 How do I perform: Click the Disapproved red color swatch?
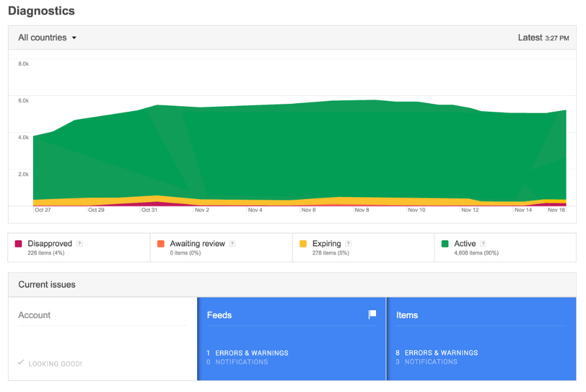click(x=18, y=244)
